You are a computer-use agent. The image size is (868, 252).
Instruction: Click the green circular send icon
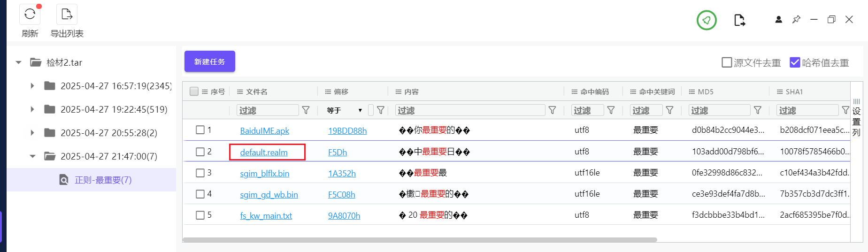point(707,20)
